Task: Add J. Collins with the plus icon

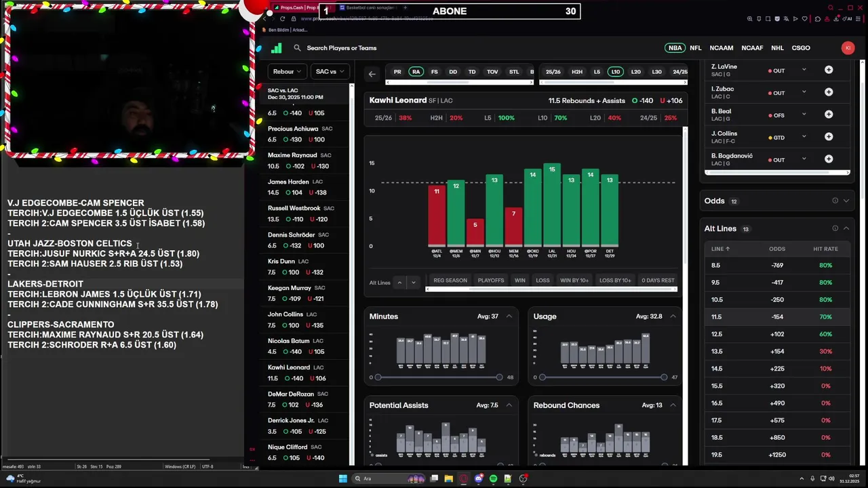Action: pyautogui.click(x=829, y=137)
